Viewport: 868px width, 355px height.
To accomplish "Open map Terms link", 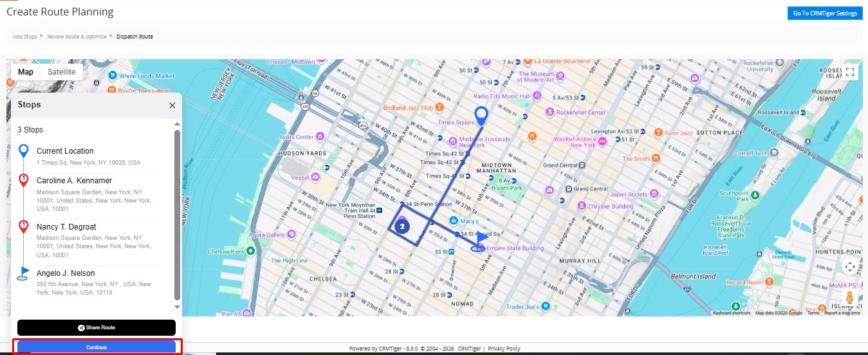I will [813, 313].
